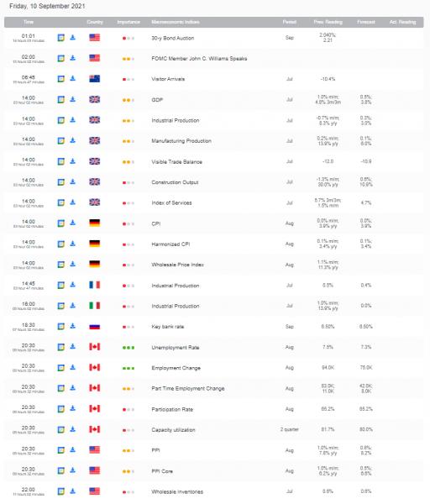Sort table by Time column header
430x504 pixels.
click(x=29, y=22)
